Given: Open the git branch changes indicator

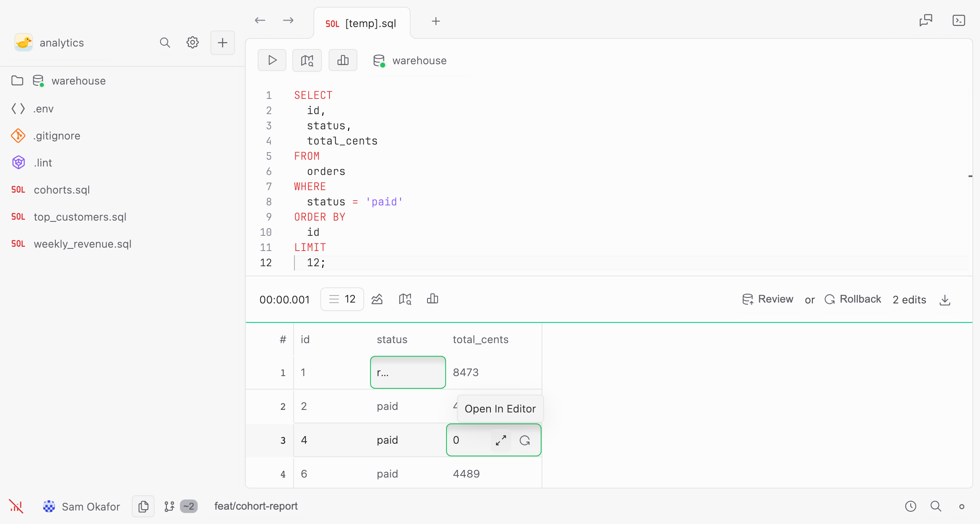Looking at the screenshot, I should [181, 506].
